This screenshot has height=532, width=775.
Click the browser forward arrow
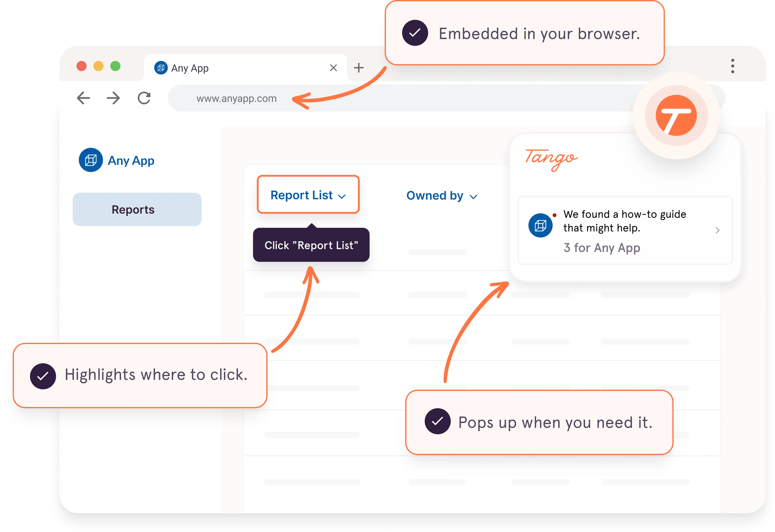[x=114, y=98]
